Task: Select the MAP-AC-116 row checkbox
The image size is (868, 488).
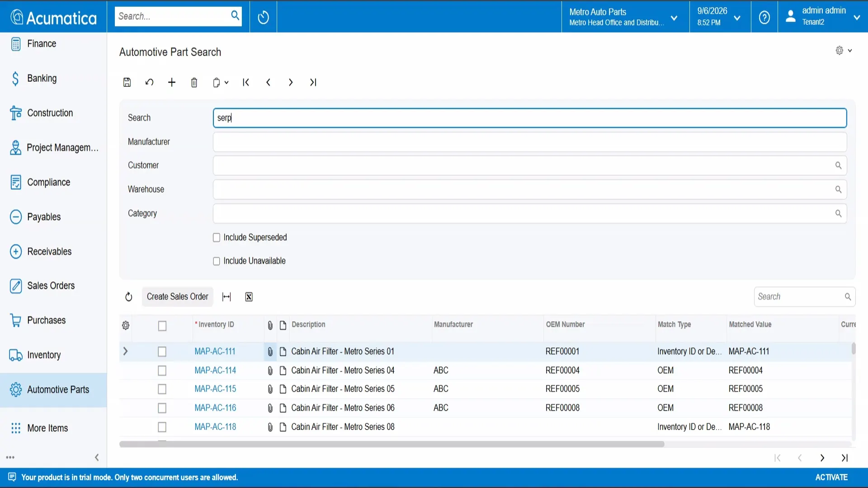Action: [x=162, y=408]
